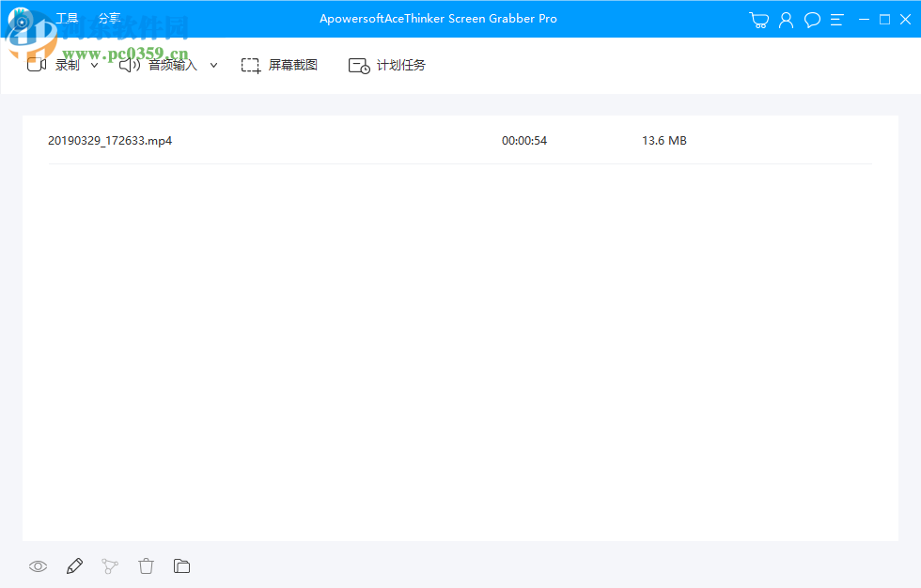Select the 屏幕截图 screenshot capture tool
This screenshot has height=588, width=921.
click(278, 65)
